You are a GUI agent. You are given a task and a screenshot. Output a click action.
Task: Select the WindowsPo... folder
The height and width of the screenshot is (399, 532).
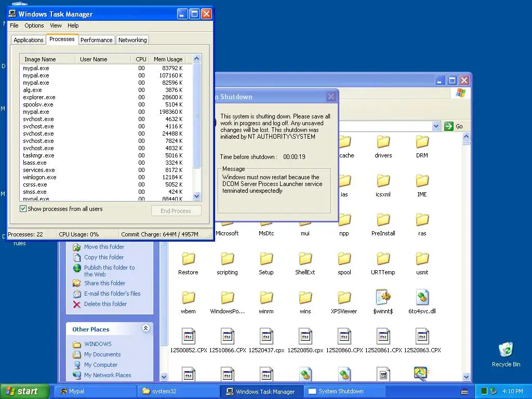tap(228, 302)
